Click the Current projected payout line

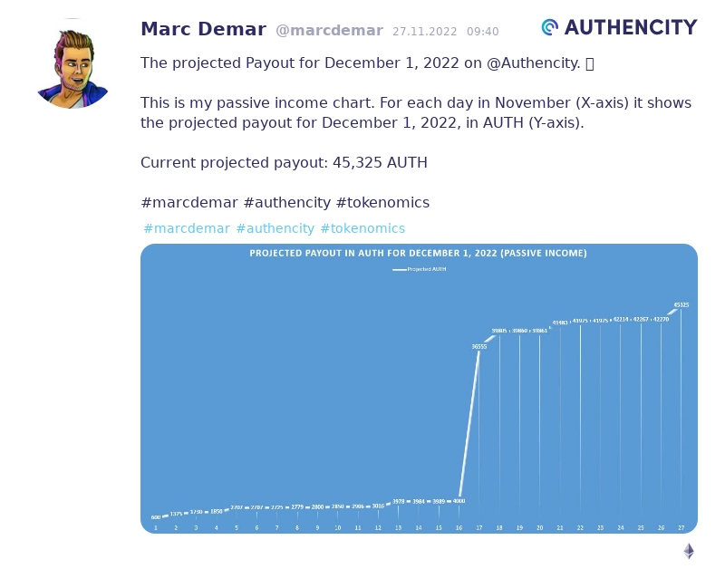pos(284,163)
